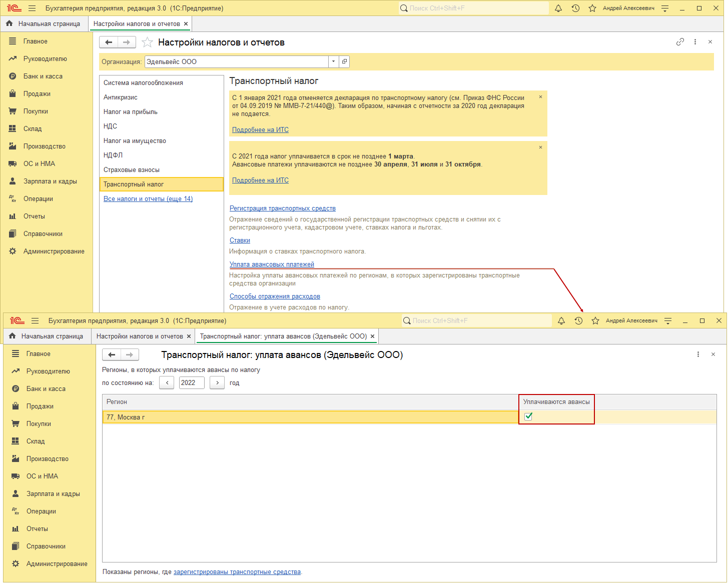Open Все налоги и отчеты (еще 14) link
The height and width of the screenshot is (584, 728).
[x=148, y=199]
